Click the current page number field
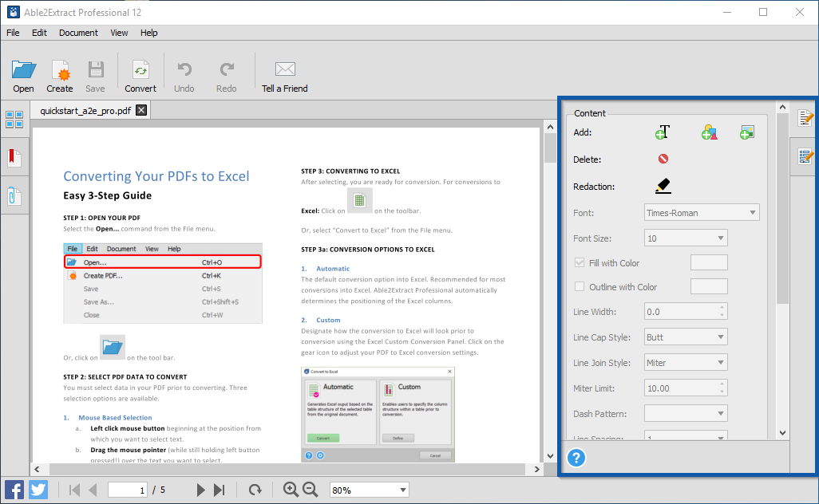Viewport: 819px width, 504px height. pyautogui.click(x=128, y=490)
